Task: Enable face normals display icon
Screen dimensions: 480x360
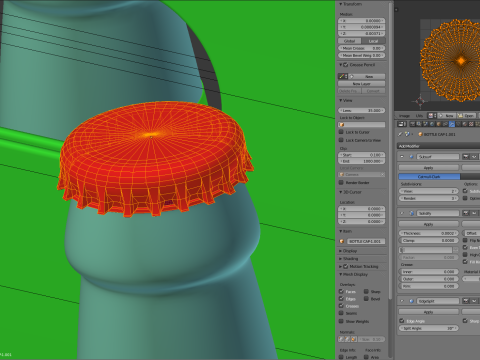Action: click(x=353, y=339)
